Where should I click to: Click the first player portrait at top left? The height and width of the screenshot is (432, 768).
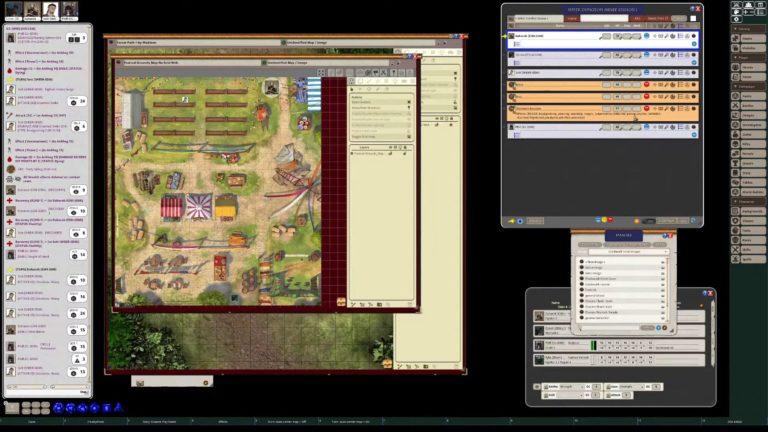(11, 10)
